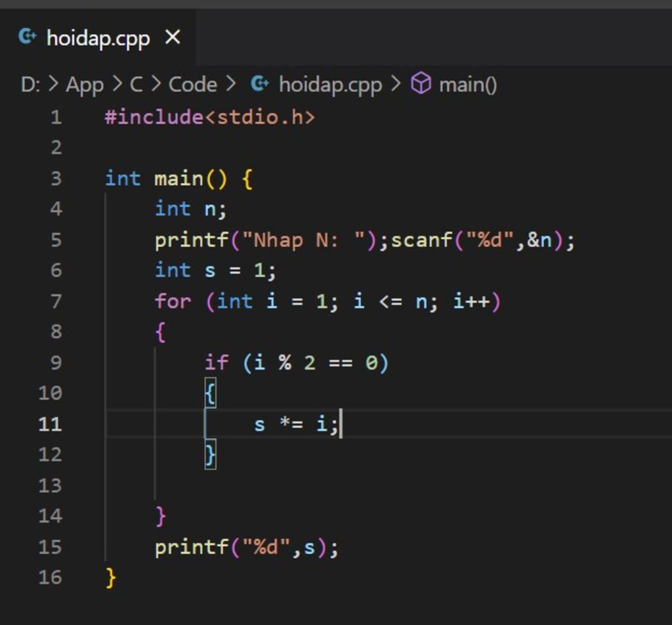672x625 pixels.
Task: Click the "Nhap N: " string literal
Action: [303, 240]
